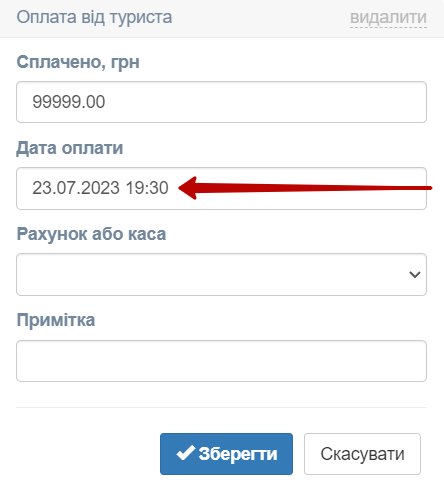Screen dimensions: 444x491
Task: Click the Дата оплати label
Action: click(70, 148)
